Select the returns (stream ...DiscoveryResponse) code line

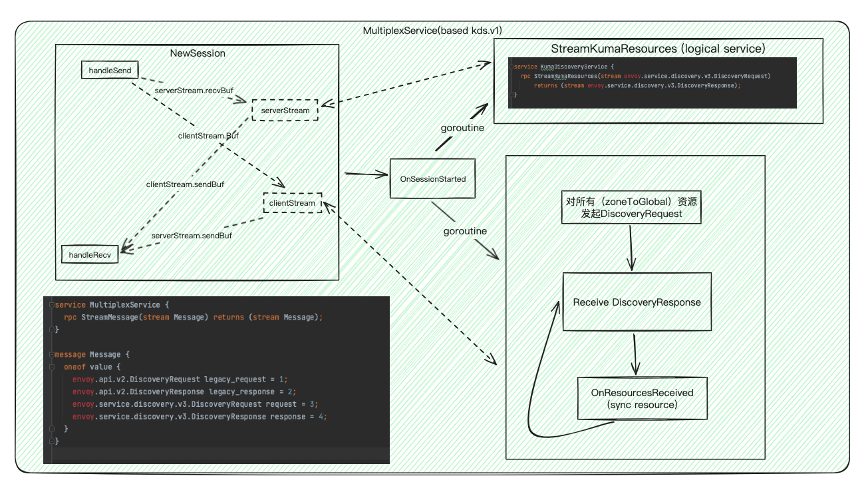(x=637, y=85)
